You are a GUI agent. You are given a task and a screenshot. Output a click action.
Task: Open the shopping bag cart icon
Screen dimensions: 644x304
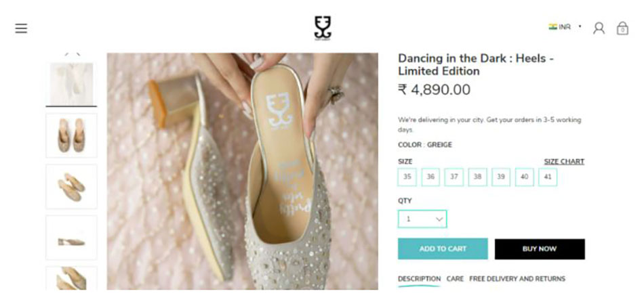[622, 28]
